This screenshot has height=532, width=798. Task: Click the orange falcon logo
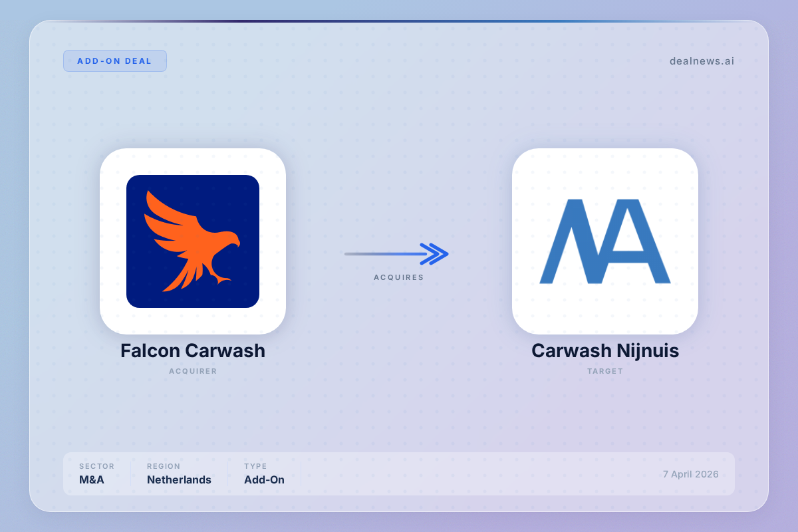192,241
